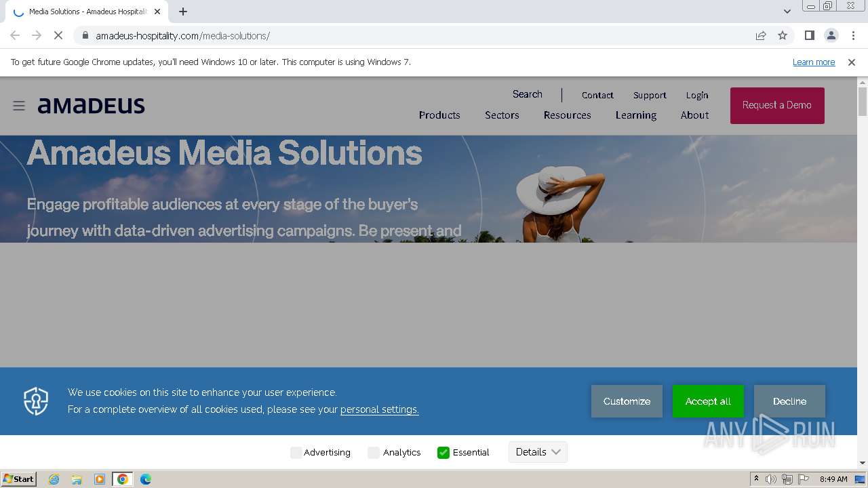The width and height of the screenshot is (868, 488).
Task: Click the page vertical scrollbar thumb
Action: pos(863,102)
